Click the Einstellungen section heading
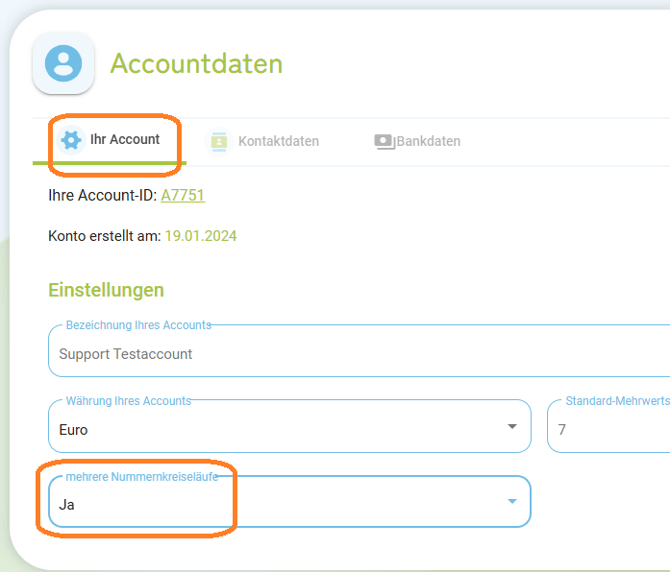The image size is (670, 572). [106, 290]
